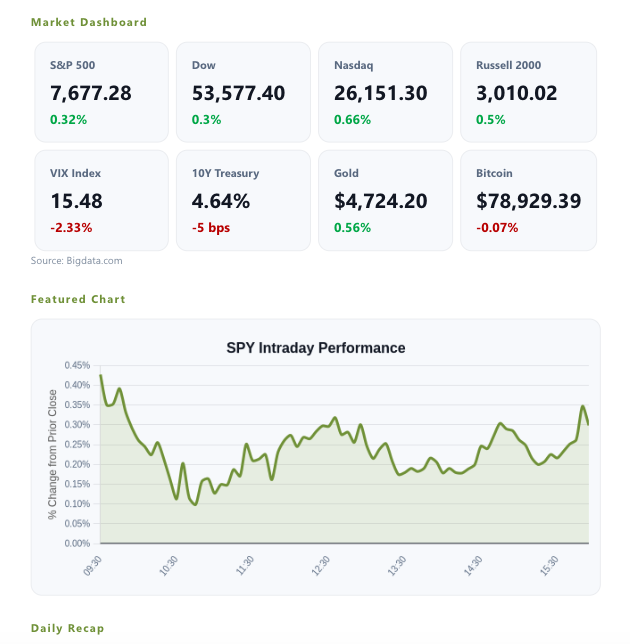Click the 0.05% y-axis tick label
The image size is (630, 644).
[x=77, y=524]
